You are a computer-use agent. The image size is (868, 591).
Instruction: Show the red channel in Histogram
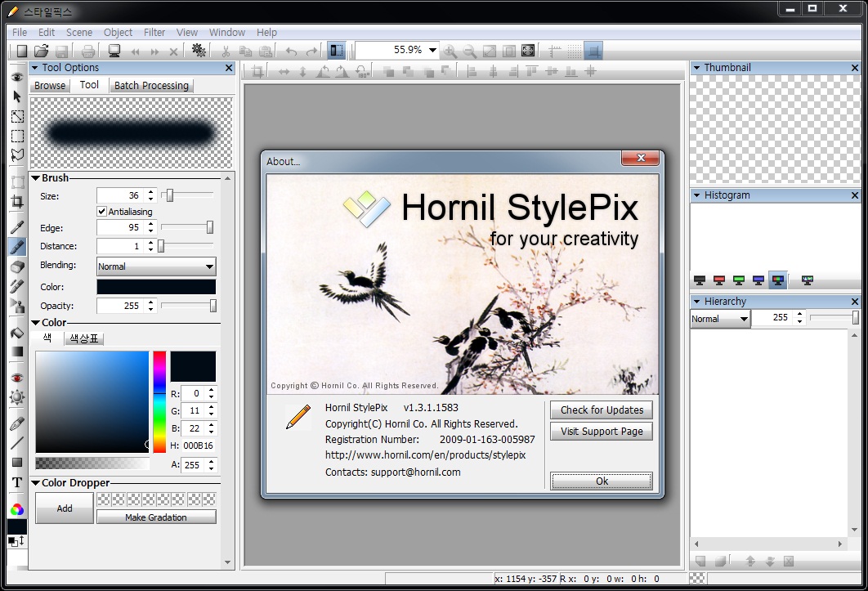pyautogui.click(x=719, y=281)
